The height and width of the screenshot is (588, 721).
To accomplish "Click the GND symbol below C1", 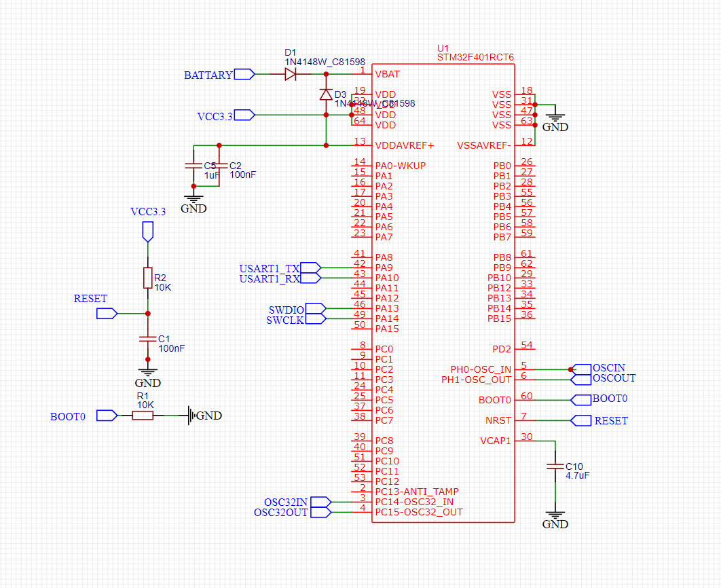I will [x=147, y=369].
